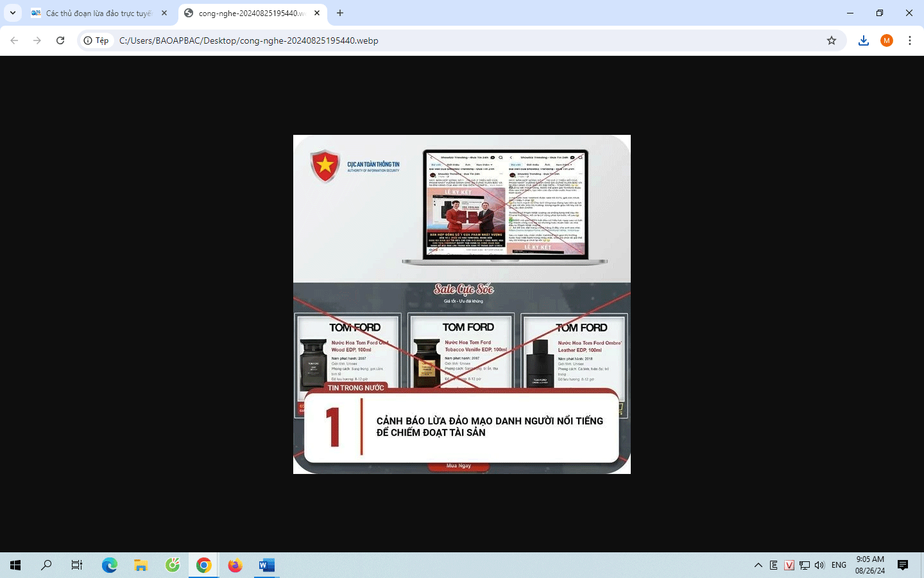Close the 'Các thủ đoạn lừa đảo' tab

164,13
